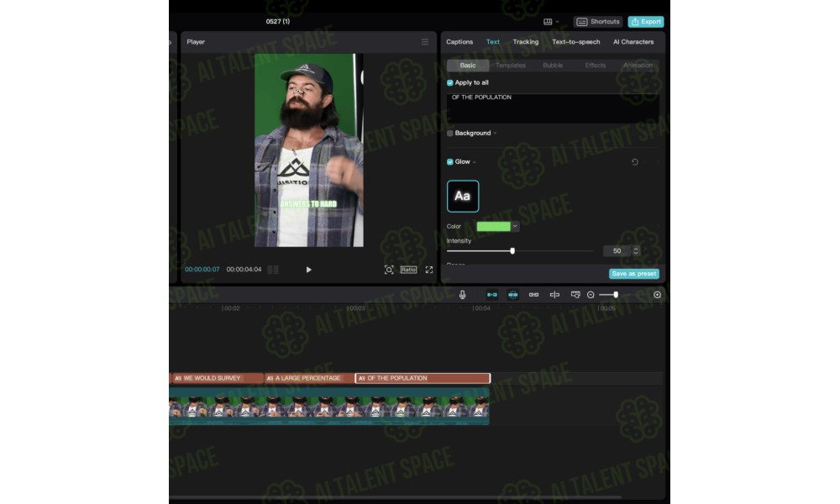This screenshot has width=840, height=504.
Task: Switch to the Captions tab
Action: pyautogui.click(x=459, y=42)
